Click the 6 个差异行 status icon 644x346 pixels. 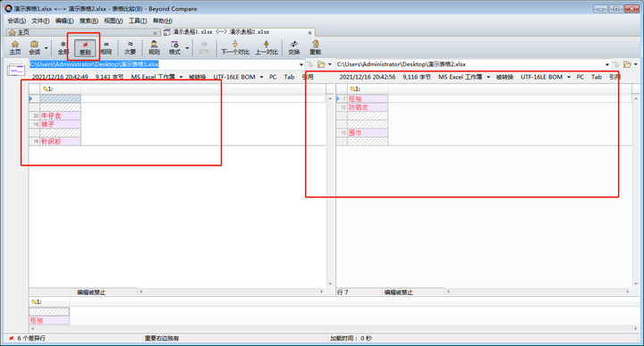pos(11,338)
